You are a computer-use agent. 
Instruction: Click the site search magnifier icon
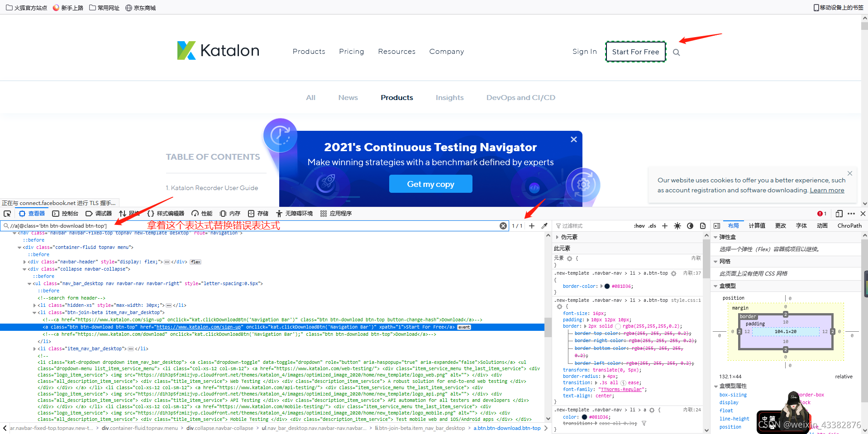tap(676, 52)
